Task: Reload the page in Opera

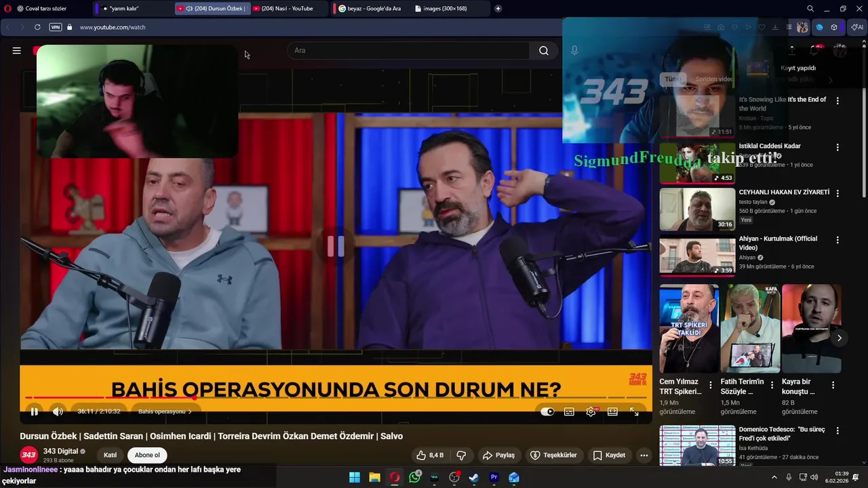Action: (x=37, y=27)
